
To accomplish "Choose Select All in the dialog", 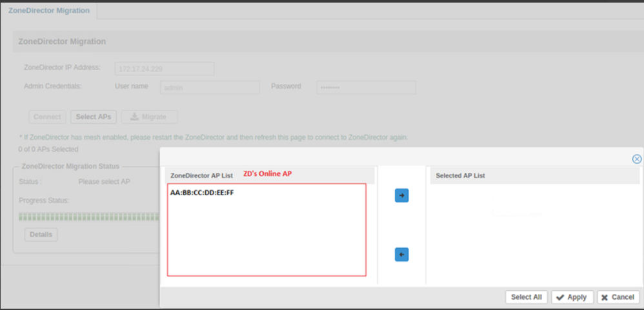I will 526,297.
